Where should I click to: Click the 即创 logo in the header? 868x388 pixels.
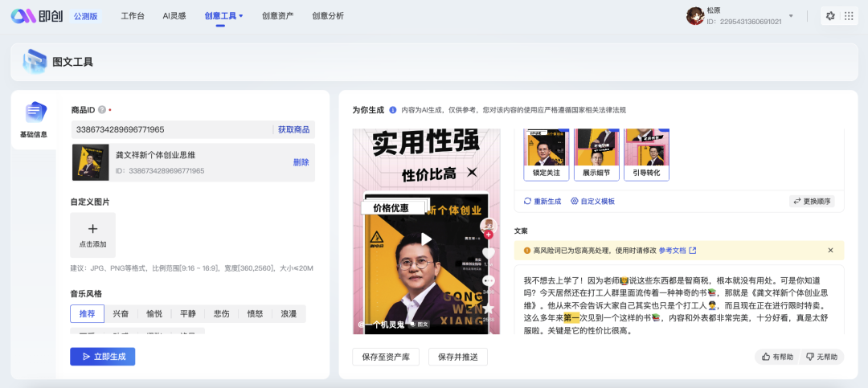[39, 16]
